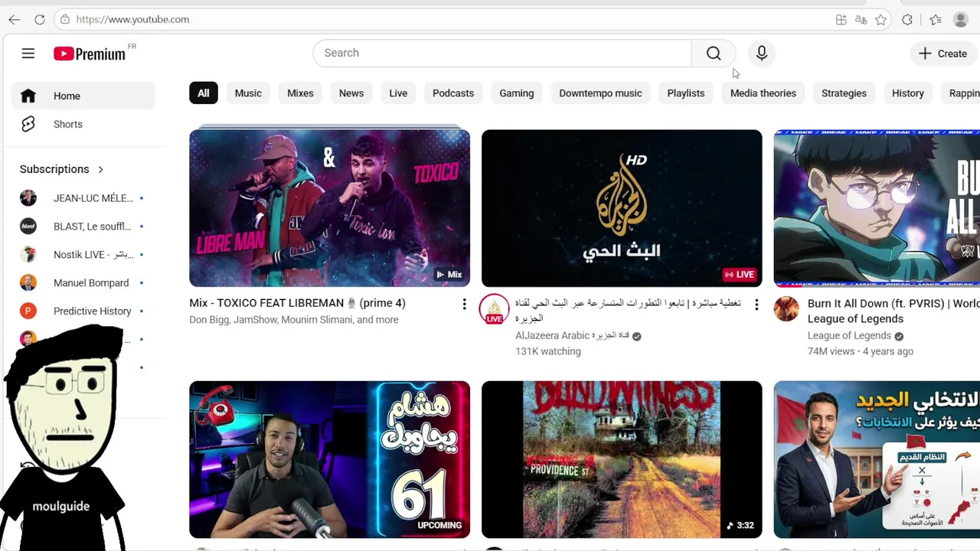This screenshot has width=980, height=551.
Task: Open browser profile avatar
Action: pos(961,20)
